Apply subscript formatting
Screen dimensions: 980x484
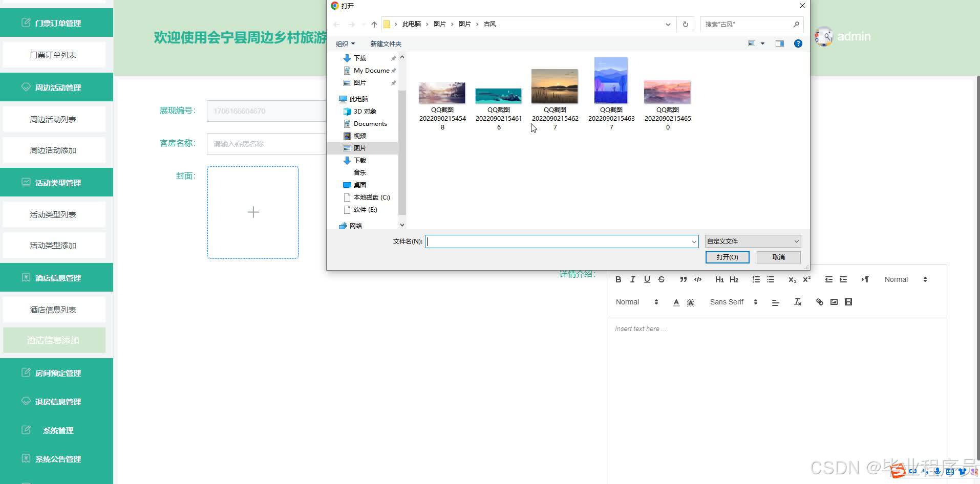[792, 279]
